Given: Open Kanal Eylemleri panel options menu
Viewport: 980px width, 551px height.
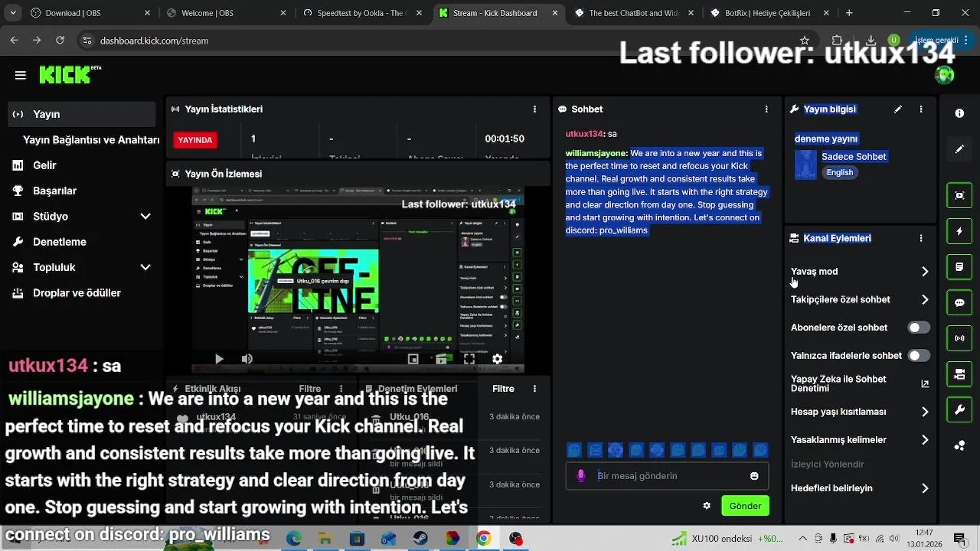Looking at the screenshot, I should 921,238.
